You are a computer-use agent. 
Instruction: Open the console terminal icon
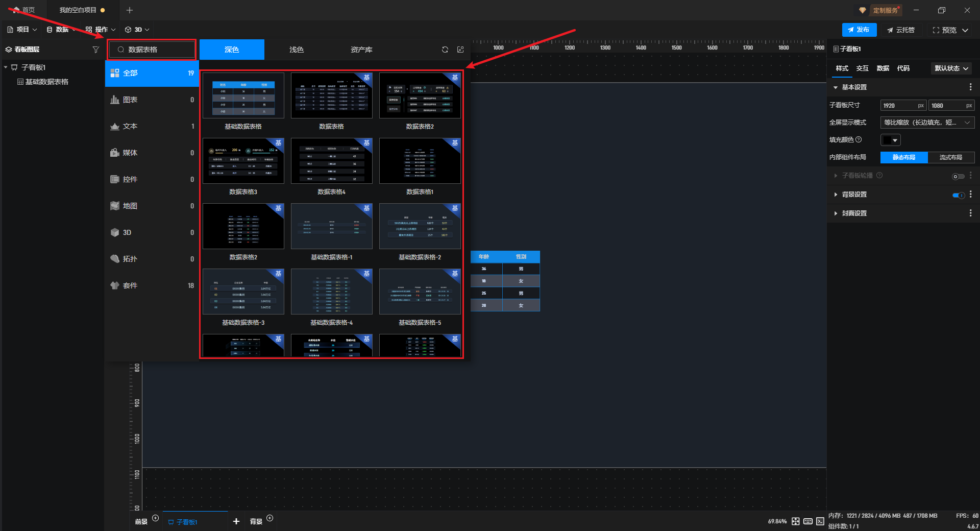click(820, 521)
